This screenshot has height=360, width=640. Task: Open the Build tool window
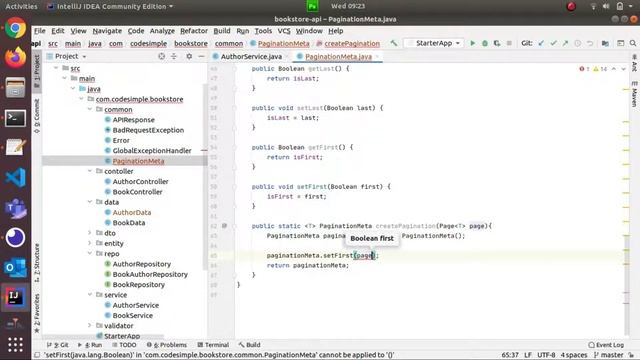pyautogui.click(x=249, y=345)
